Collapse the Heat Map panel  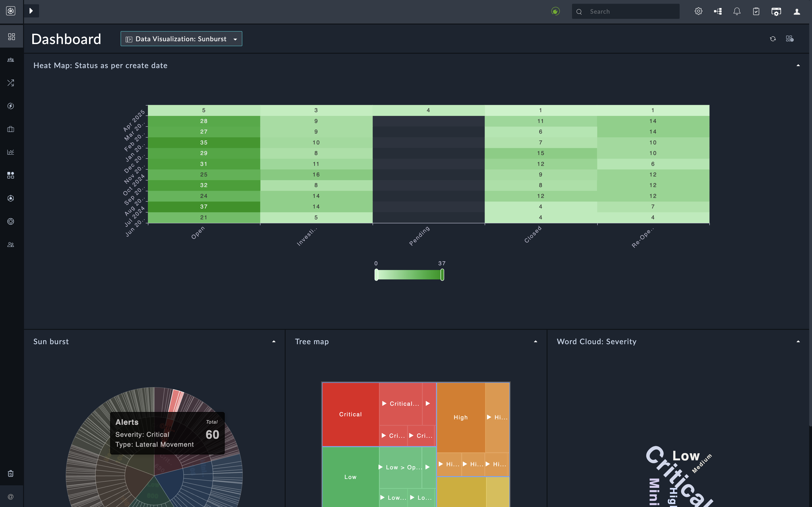click(798, 65)
